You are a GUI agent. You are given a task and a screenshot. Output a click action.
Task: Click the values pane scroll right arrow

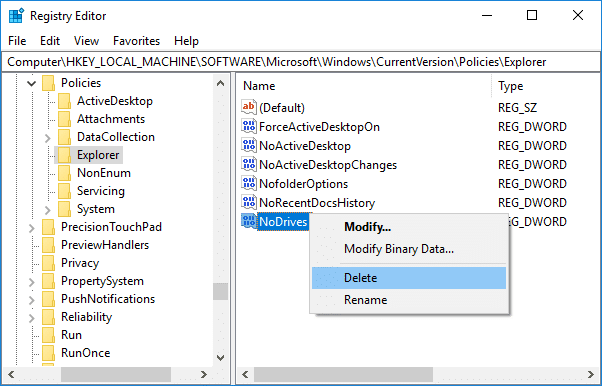click(591, 374)
